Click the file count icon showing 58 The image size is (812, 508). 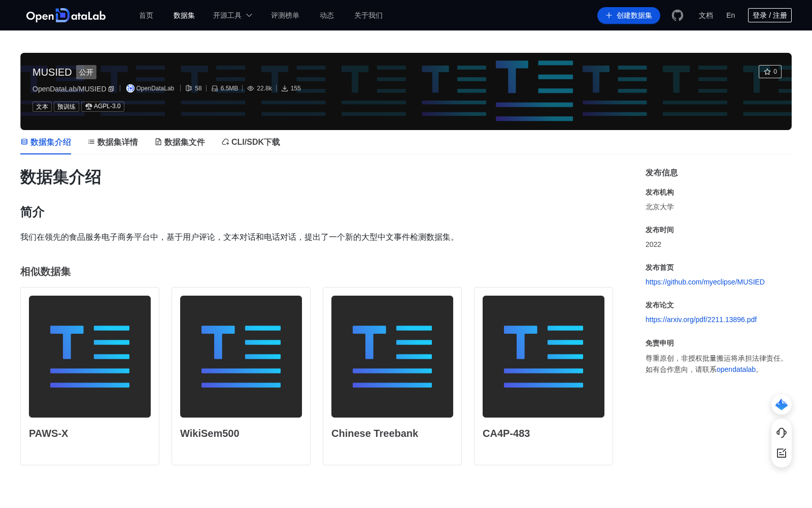point(189,88)
